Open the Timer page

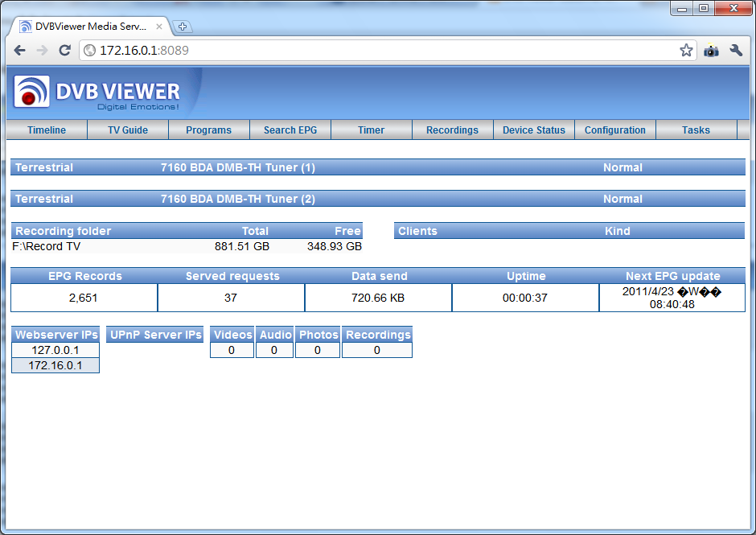point(371,130)
